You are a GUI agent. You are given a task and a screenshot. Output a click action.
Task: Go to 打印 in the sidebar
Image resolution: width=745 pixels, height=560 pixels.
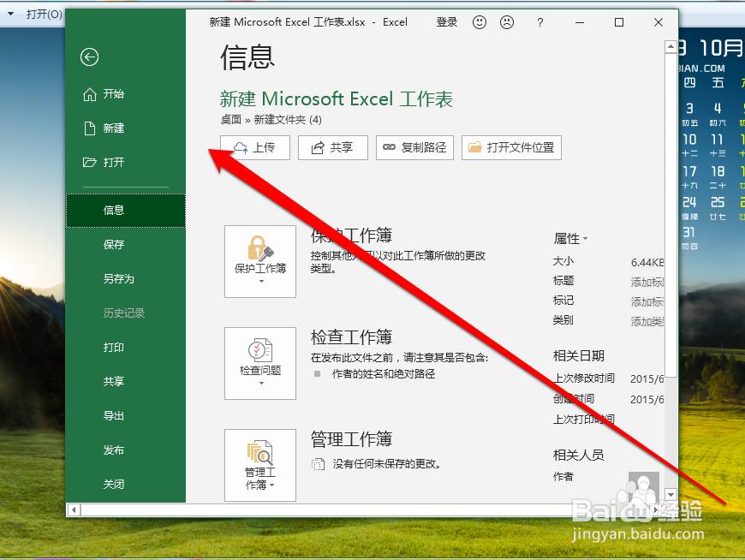pos(125,347)
